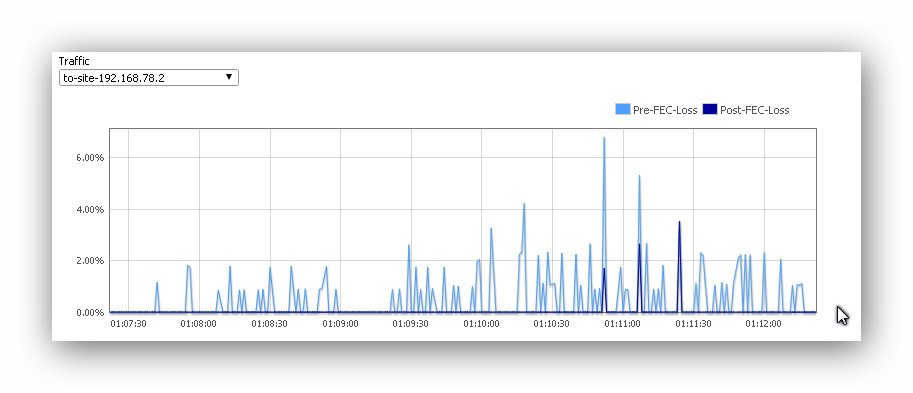Screen dimensions: 913x393
Task: Open the Traffic dropdown arrow
Action: pyautogui.click(x=229, y=77)
